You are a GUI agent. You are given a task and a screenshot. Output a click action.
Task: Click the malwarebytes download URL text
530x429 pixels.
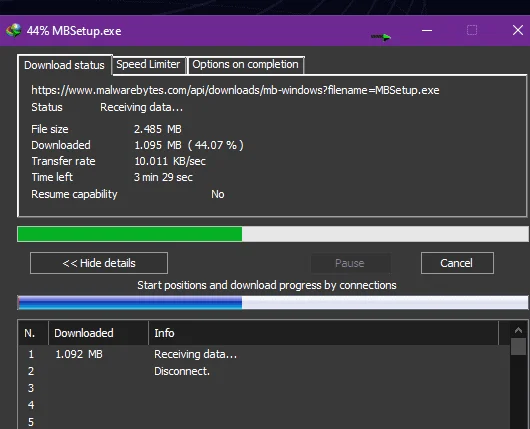[235, 90]
